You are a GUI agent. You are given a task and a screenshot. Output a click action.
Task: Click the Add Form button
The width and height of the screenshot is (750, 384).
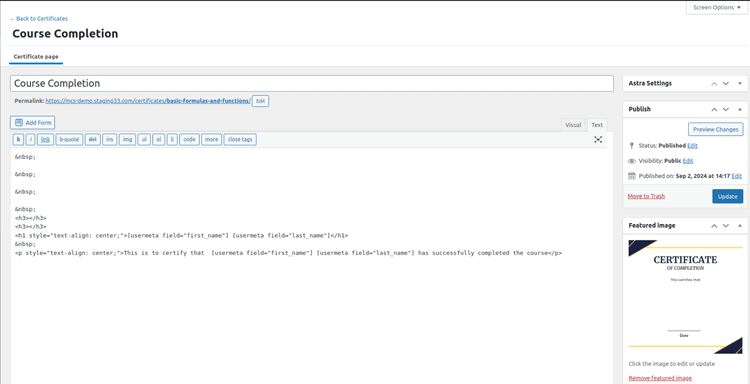[x=33, y=122]
